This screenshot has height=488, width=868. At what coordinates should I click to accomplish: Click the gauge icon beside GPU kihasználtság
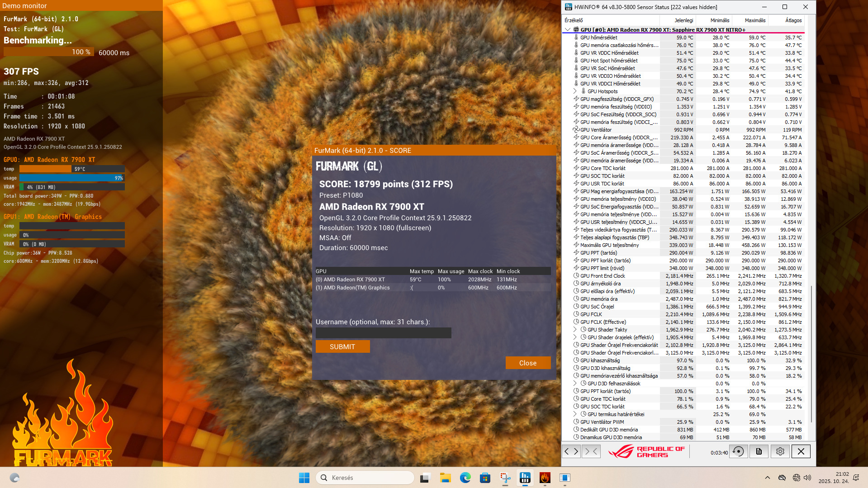click(x=576, y=360)
